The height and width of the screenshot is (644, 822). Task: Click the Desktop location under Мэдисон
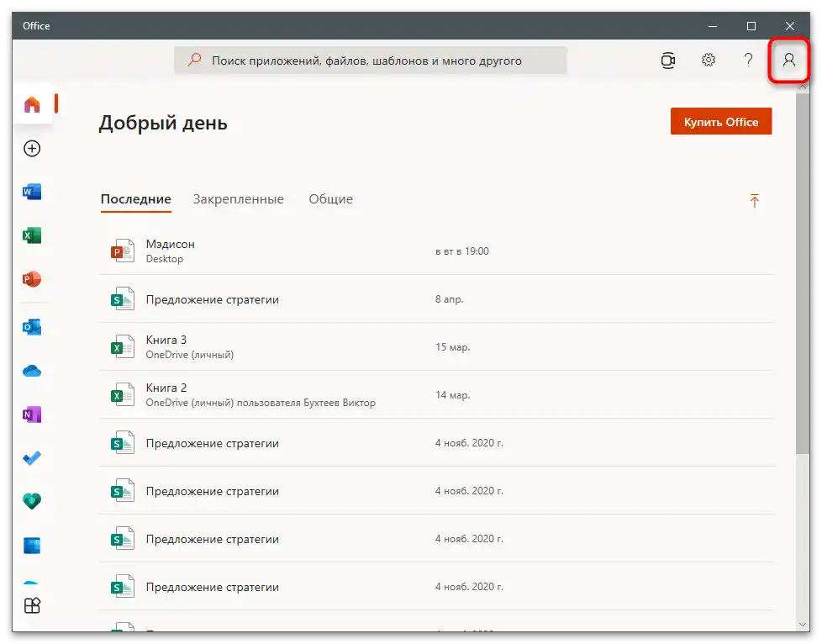click(x=165, y=259)
